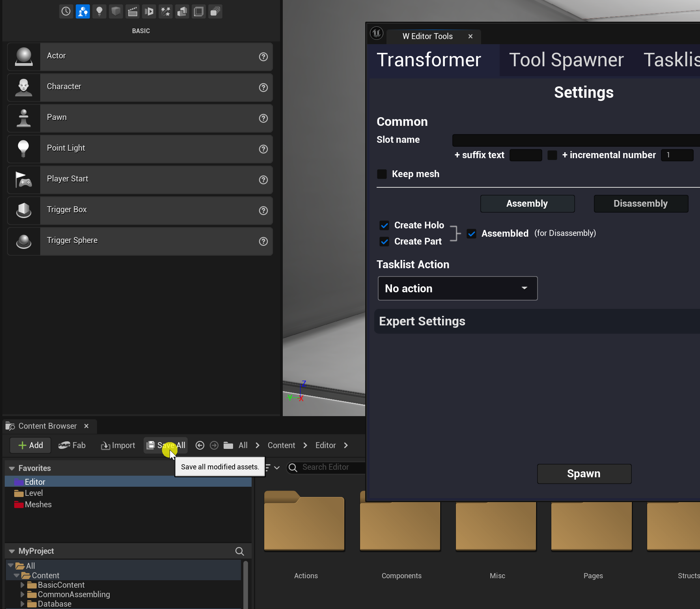Expand the BasicContent folder tree node
Viewport: 700px width, 609px height.
(22, 585)
